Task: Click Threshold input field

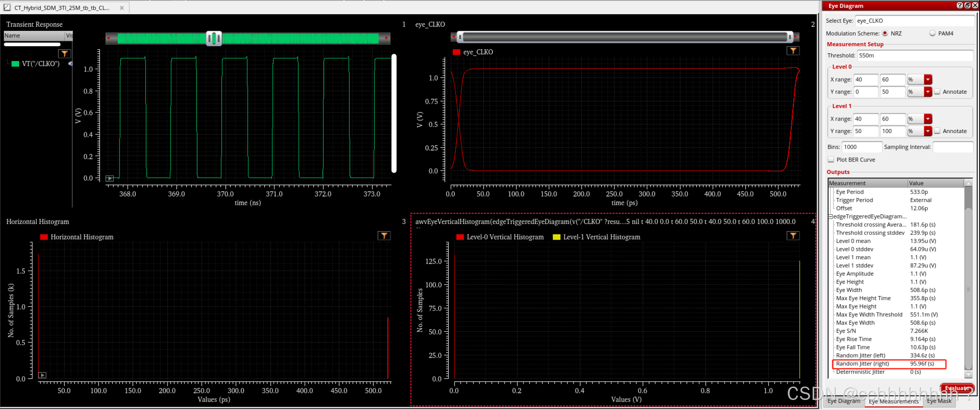Action: click(x=915, y=55)
